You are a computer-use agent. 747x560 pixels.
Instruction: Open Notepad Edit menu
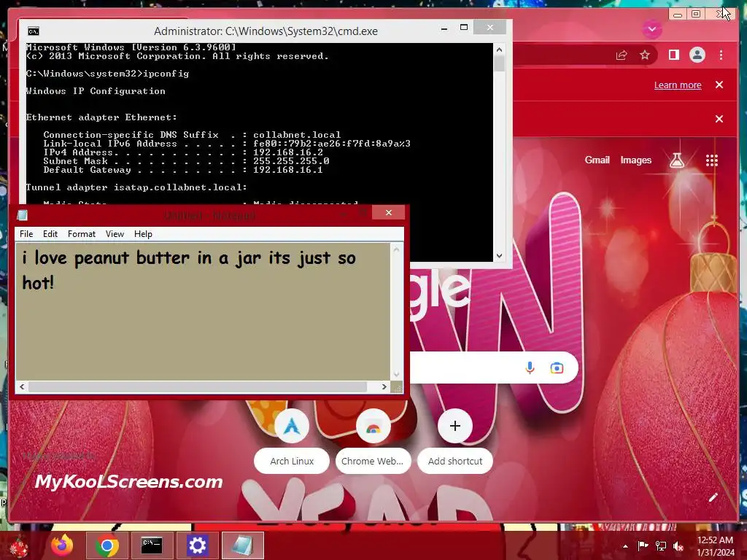pos(50,234)
